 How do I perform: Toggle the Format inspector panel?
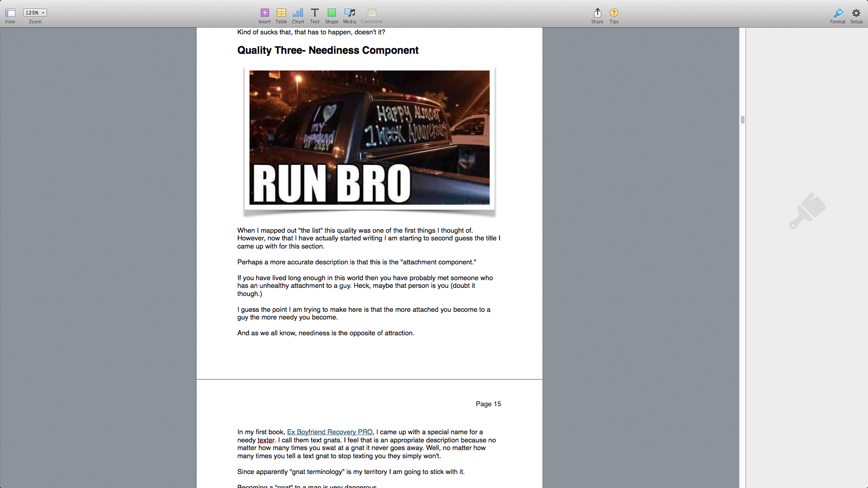point(838,13)
